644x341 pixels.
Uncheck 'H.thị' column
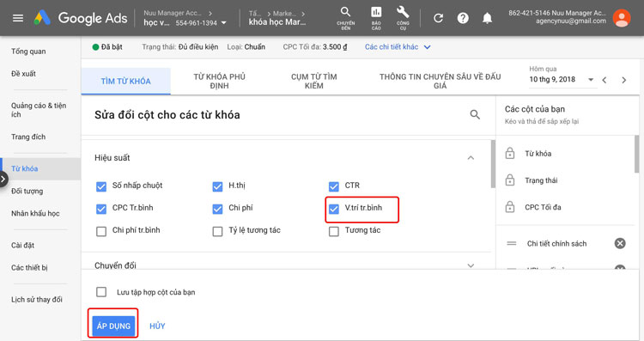point(217,186)
